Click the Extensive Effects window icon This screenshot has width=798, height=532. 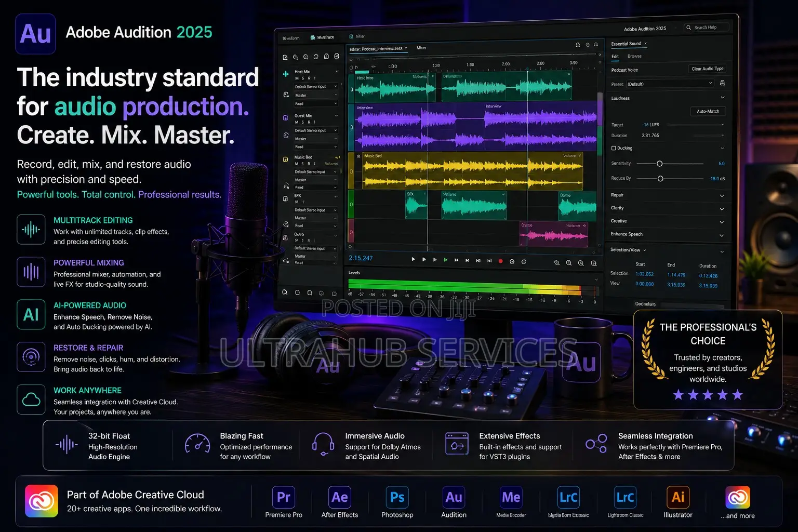457,444
